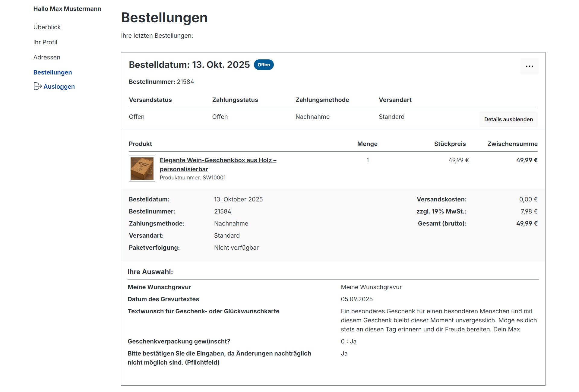This screenshot has height=392, width=579.
Task: Select Bestellungen in sidebar navigation
Action: tap(52, 72)
